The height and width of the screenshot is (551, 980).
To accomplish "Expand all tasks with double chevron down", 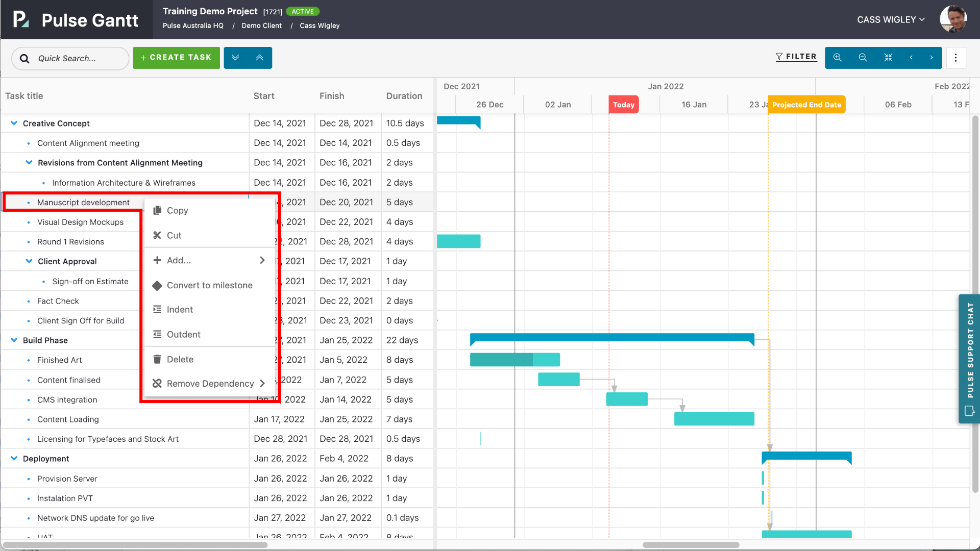I will 235,57.
